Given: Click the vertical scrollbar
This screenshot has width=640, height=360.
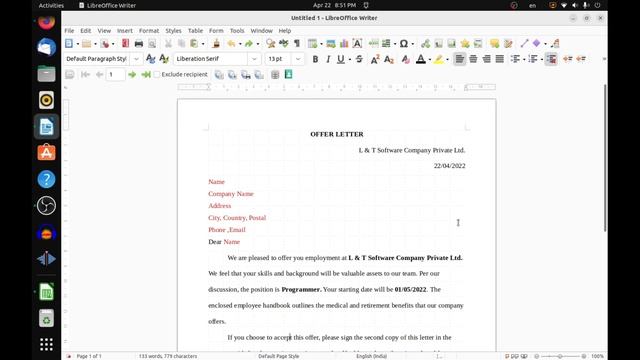Looking at the screenshot, I should [x=605, y=158].
